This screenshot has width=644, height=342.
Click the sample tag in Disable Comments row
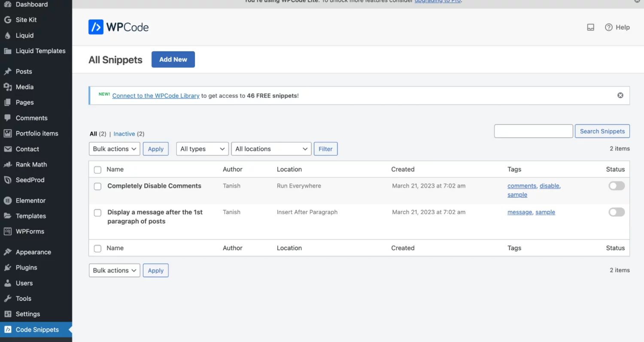517,194
